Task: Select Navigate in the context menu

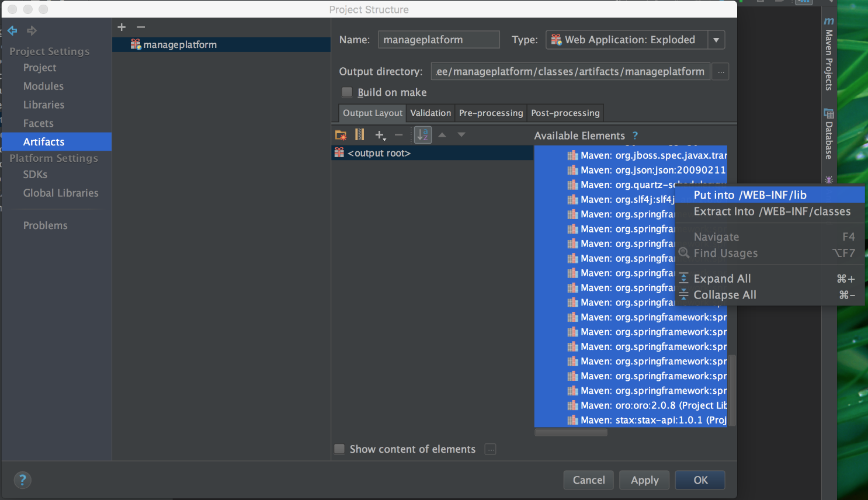Action: tap(770, 237)
